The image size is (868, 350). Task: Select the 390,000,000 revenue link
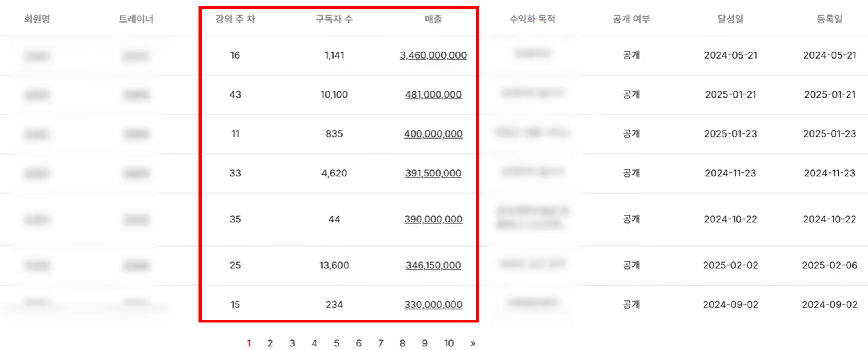point(433,219)
